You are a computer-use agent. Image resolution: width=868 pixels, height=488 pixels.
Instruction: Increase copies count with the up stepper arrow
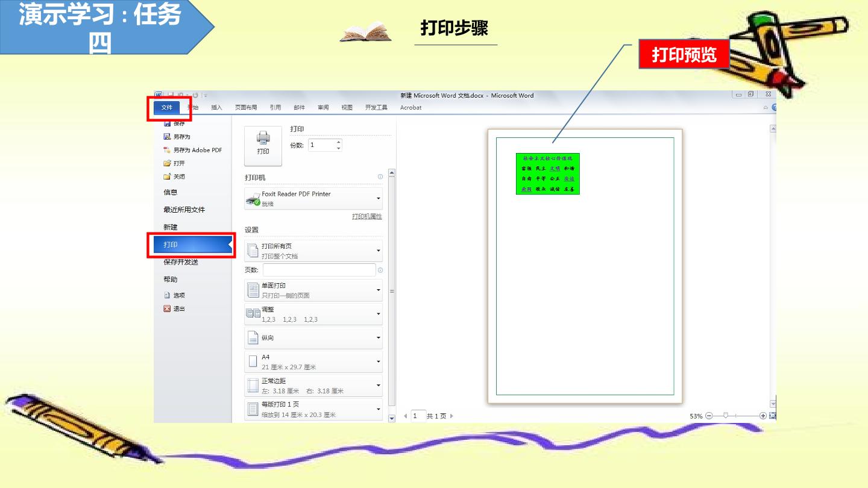click(338, 142)
